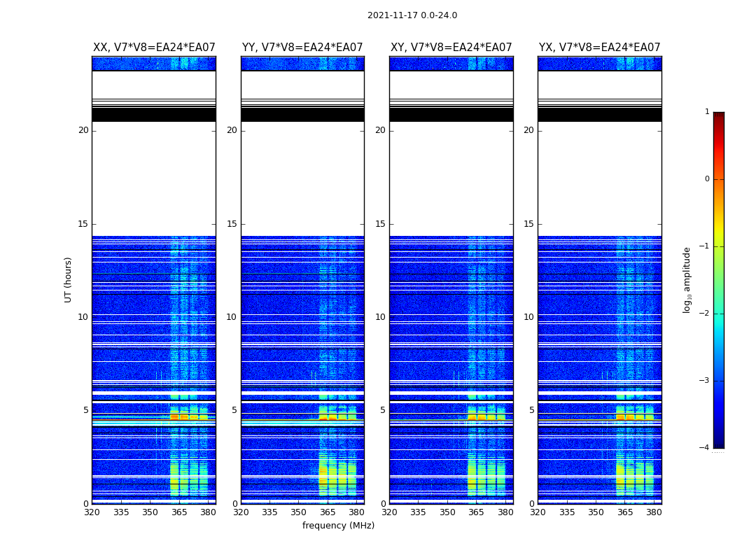Click the top blue strip of YX panel

pyautogui.click(x=599, y=64)
